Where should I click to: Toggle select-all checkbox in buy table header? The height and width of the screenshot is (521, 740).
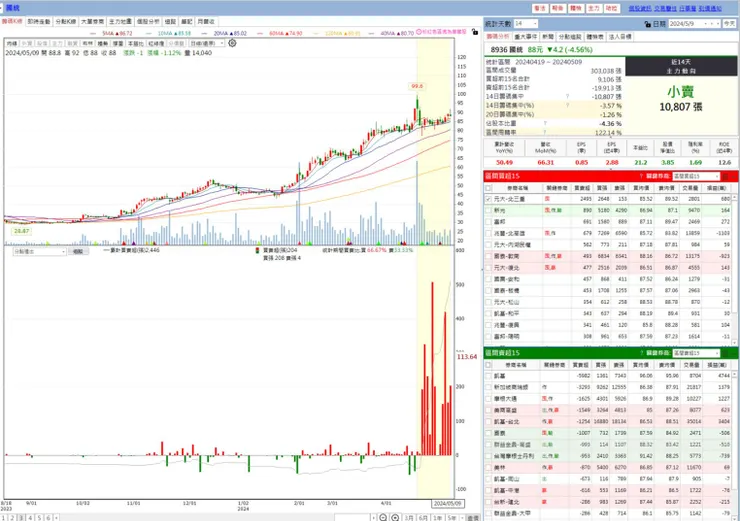[488, 188]
